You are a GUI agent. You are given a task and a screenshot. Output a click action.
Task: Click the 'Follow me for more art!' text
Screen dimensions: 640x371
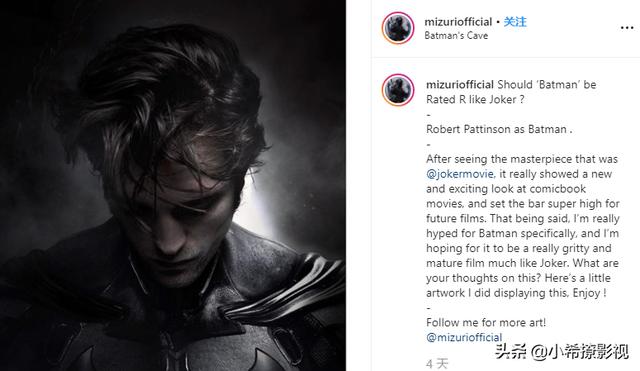[x=486, y=322]
